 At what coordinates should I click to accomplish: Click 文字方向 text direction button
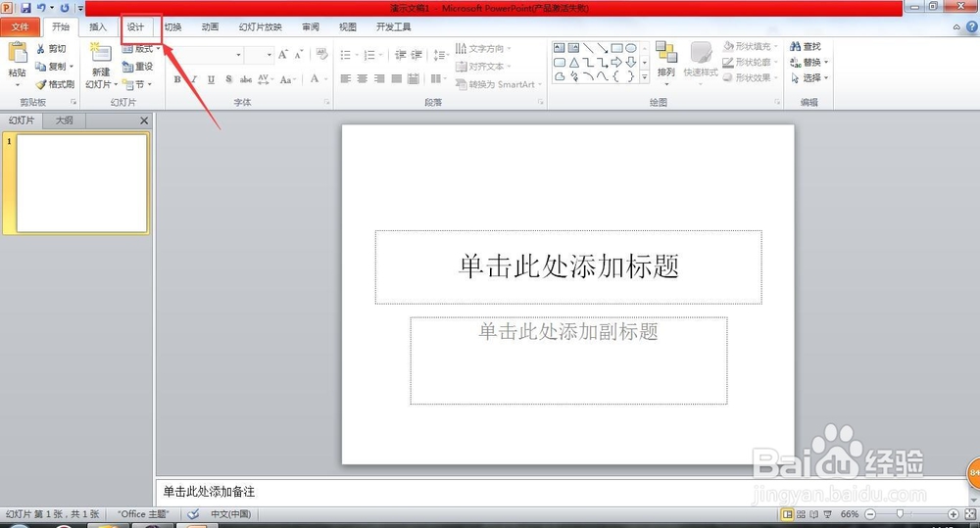482,49
